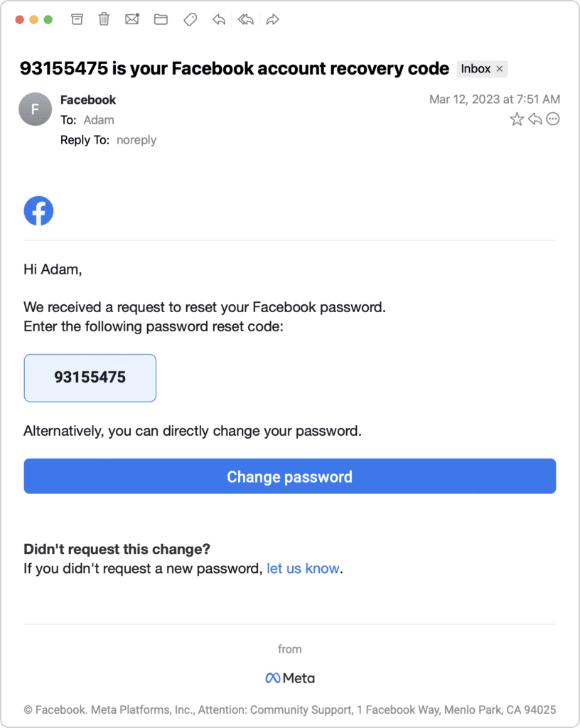This screenshot has height=728, width=580.
Task: Click the Meta logo in the footer
Action: pyautogui.click(x=290, y=678)
